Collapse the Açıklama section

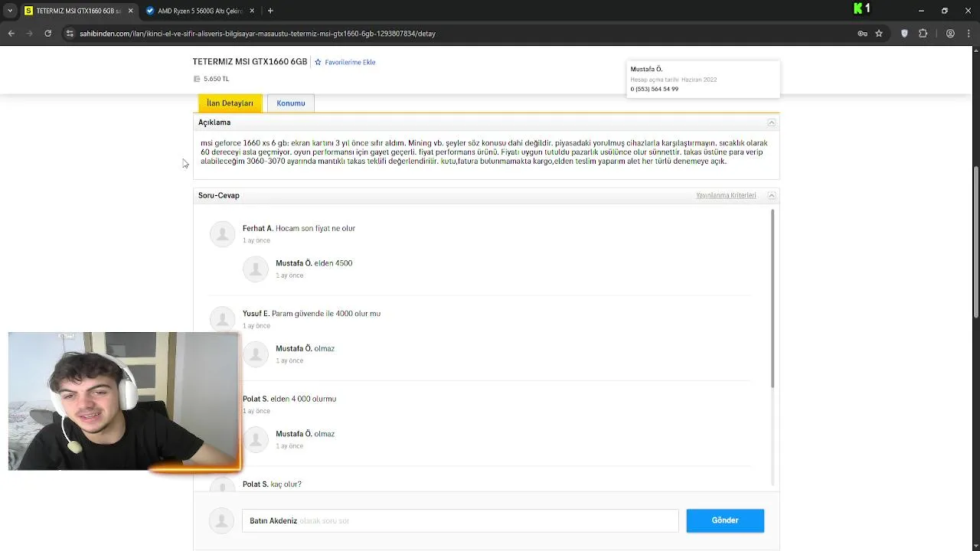772,122
